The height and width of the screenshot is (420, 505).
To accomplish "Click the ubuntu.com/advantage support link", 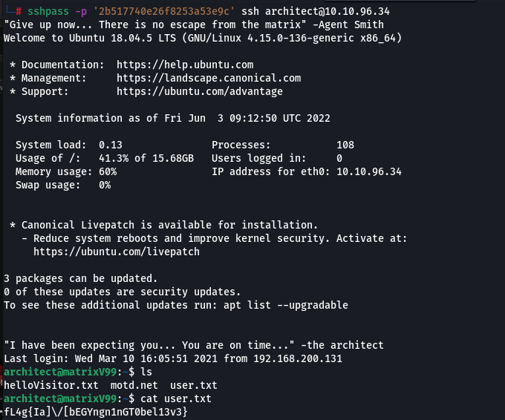I will click(200, 91).
